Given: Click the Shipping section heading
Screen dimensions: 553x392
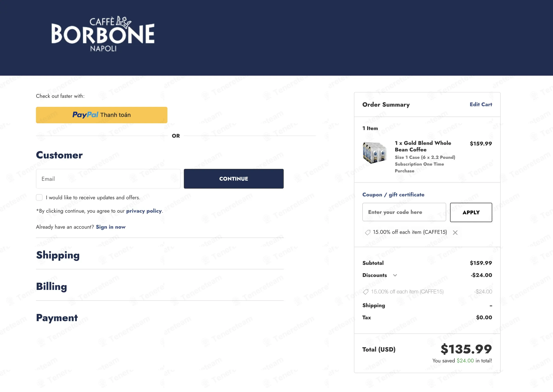Looking at the screenshot, I should click(x=58, y=255).
